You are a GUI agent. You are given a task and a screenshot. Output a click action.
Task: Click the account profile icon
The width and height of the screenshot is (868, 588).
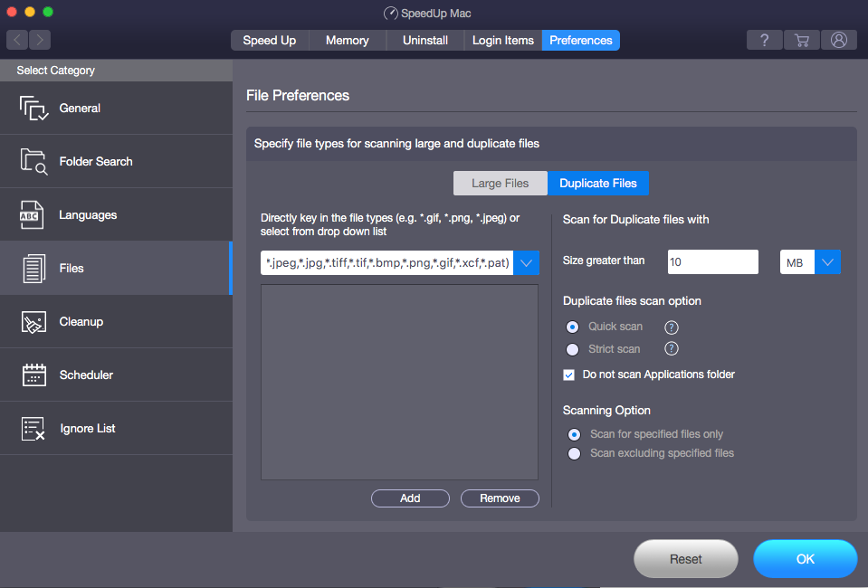click(838, 40)
